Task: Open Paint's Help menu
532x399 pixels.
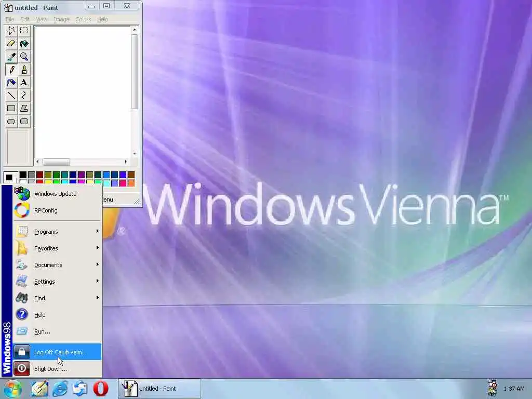Action: coord(102,19)
